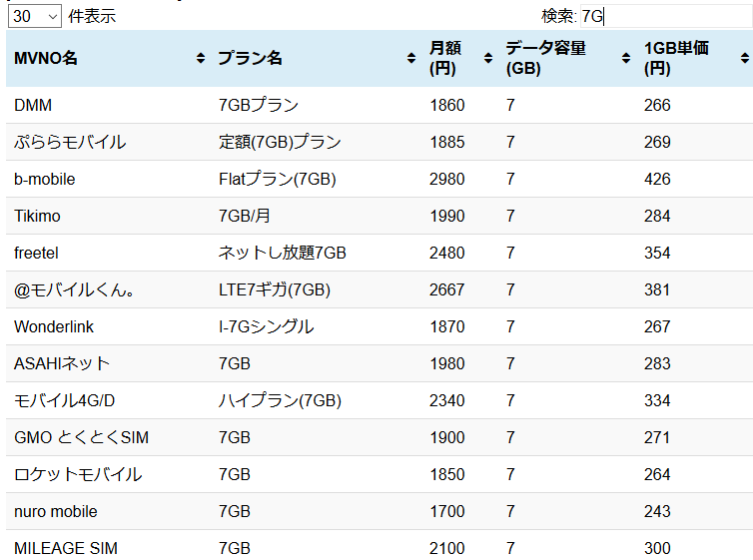753x560 pixels.
Task: Click the unit price 300 cell
Action: [x=657, y=548]
